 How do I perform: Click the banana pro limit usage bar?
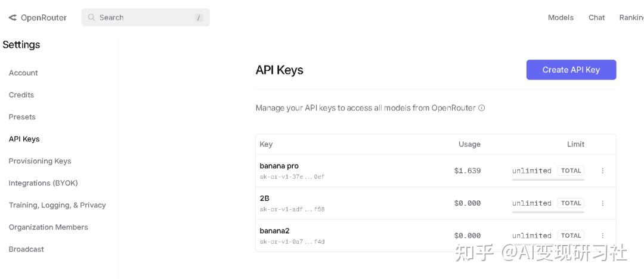point(548,179)
